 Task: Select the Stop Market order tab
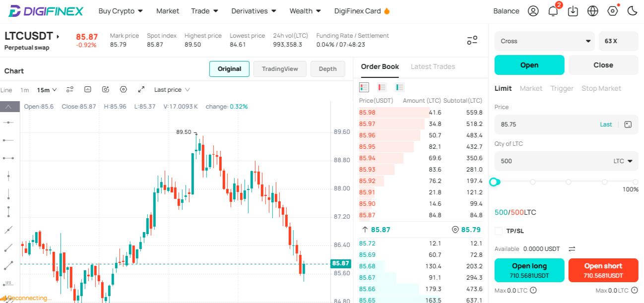601,88
